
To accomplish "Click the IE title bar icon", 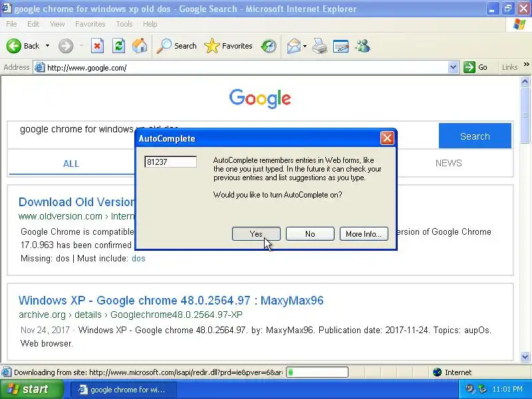I will click(7, 8).
